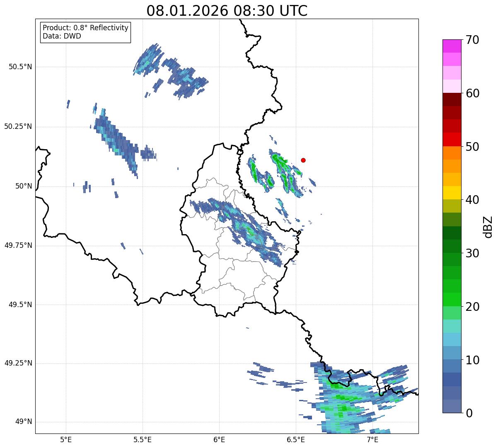Screen dimensions: 498x448
Task: Click the 49.5°N latitude label
Action: [20, 305]
